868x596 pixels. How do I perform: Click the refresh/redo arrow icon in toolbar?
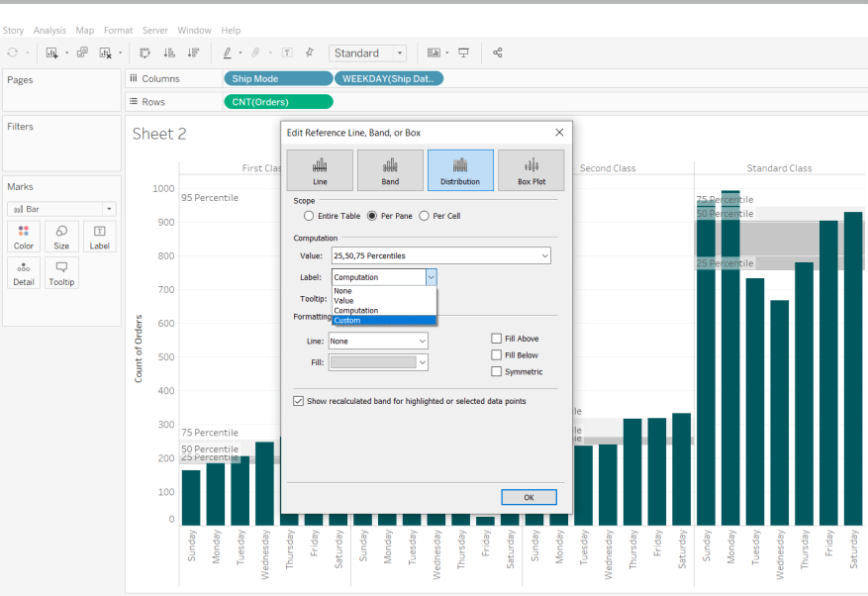[x=12, y=52]
